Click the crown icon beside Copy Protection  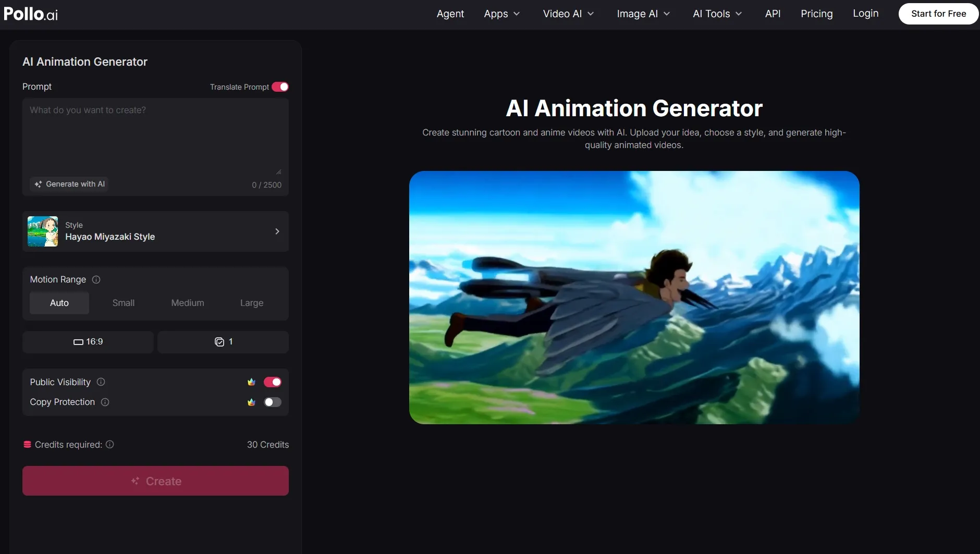(x=251, y=402)
